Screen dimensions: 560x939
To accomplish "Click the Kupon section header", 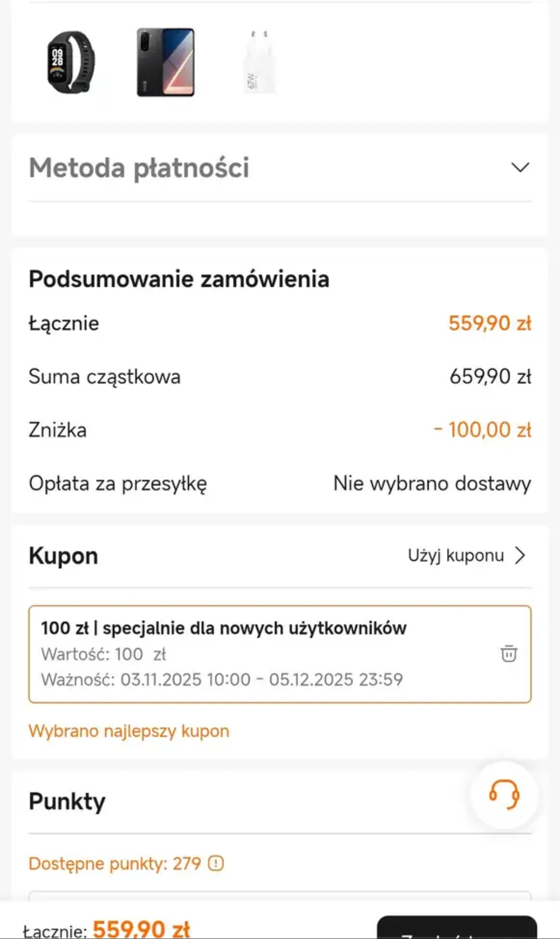I will point(63,555).
